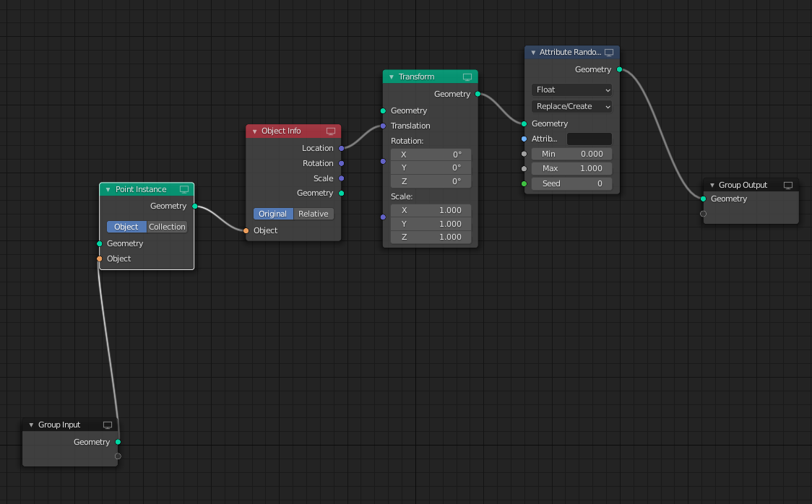Click the Transform node monitor icon
Viewport: 812px width, 504px height.
(x=467, y=77)
